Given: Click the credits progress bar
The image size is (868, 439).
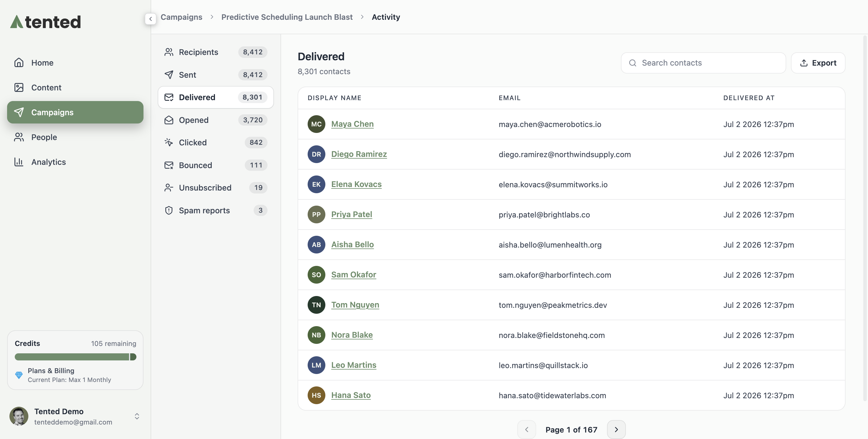Looking at the screenshot, I should click(76, 357).
